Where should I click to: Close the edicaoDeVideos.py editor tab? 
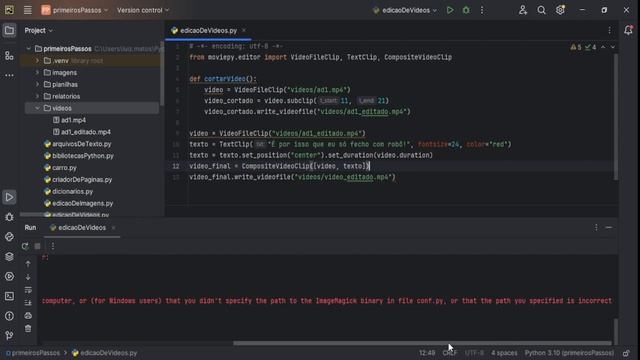244,31
